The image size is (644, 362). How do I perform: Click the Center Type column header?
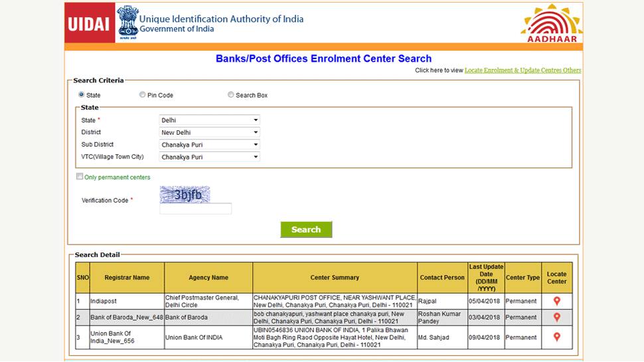coord(523,278)
